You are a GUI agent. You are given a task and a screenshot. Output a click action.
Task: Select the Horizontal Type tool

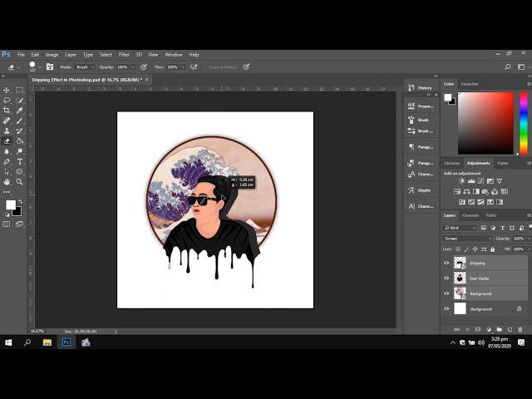[19, 161]
